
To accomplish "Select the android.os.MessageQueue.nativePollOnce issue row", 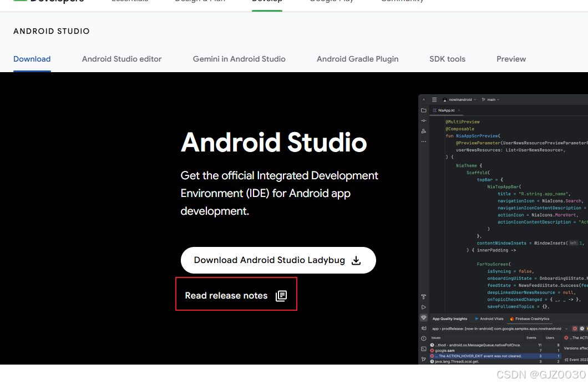I will coord(495,345).
